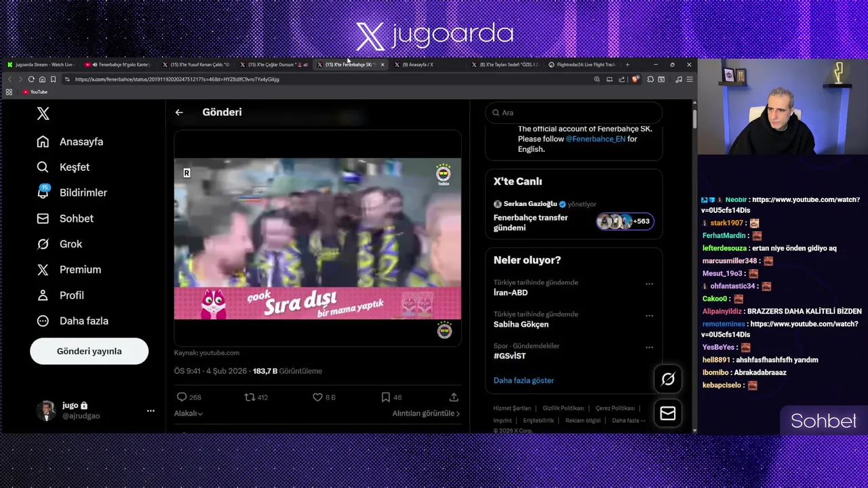
Task: Open Hizmet Şartları footer link
Action: coord(512,408)
